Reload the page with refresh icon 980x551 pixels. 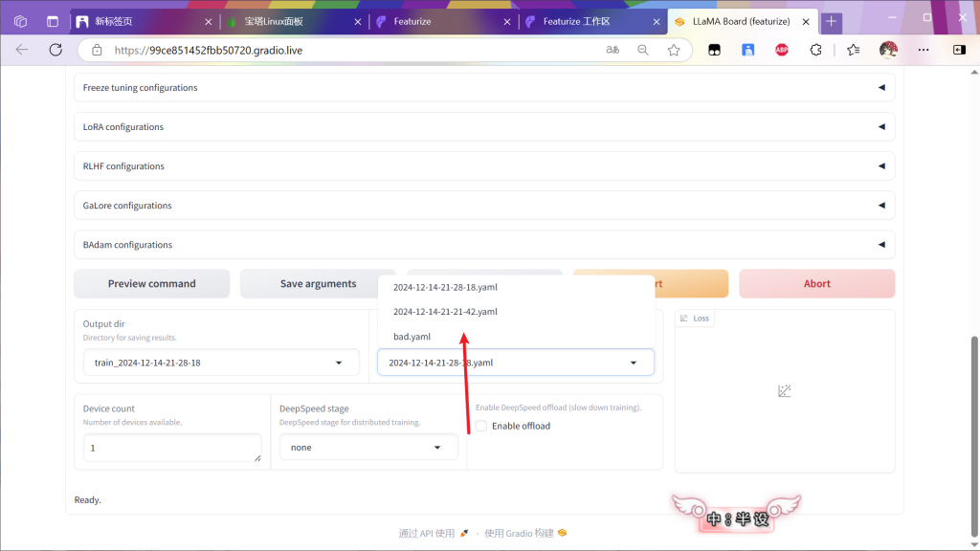pyautogui.click(x=56, y=50)
